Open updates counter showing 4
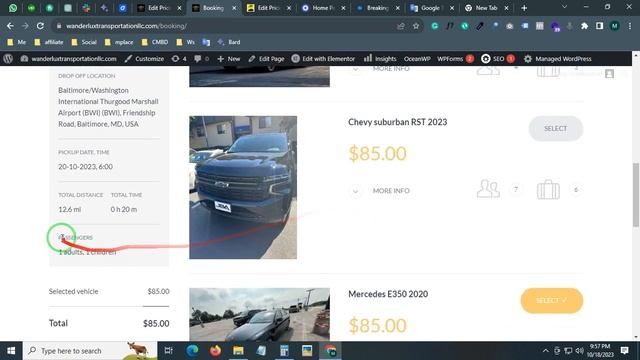The image size is (640, 360). [x=179, y=59]
